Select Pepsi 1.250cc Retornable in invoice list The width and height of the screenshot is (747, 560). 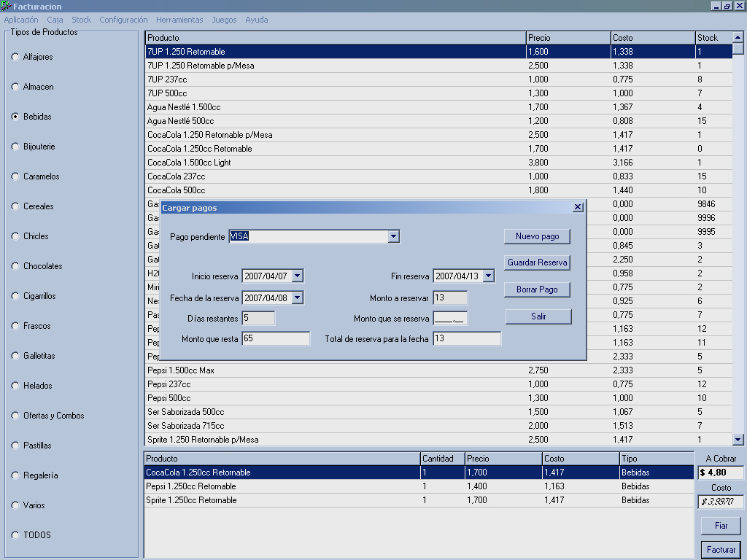[419, 486]
